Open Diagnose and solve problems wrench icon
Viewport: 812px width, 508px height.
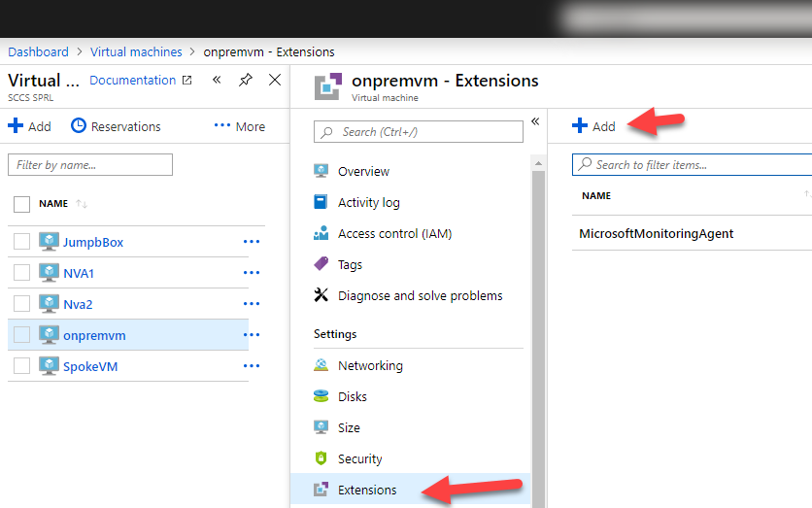pyautogui.click(x=321, y=295)
